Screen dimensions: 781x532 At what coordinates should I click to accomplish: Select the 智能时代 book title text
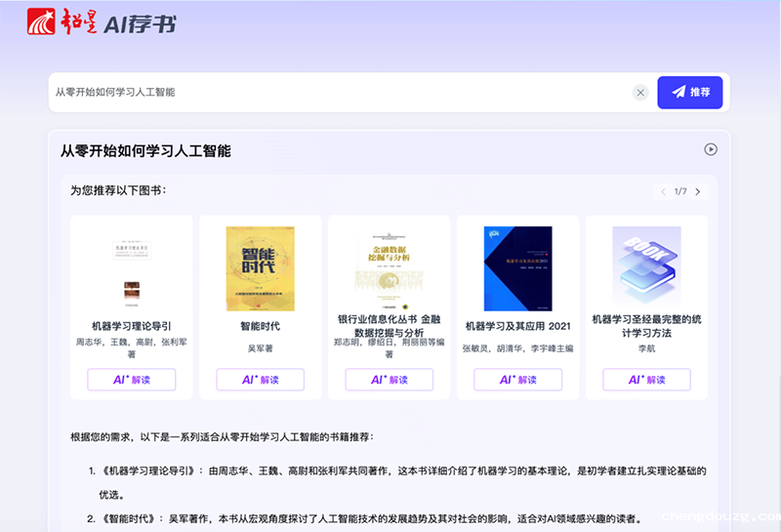tap(260, 326)
